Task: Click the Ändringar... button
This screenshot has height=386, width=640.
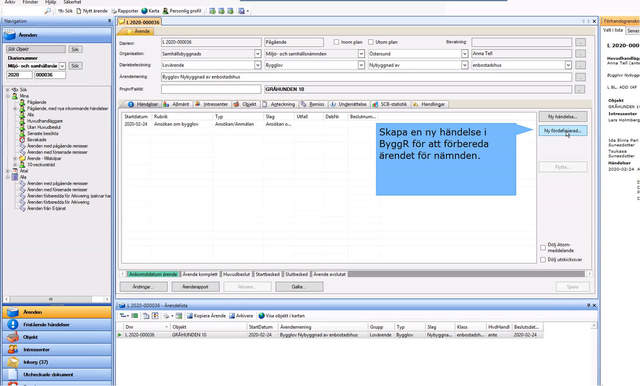Action: (x=142, y=287)
